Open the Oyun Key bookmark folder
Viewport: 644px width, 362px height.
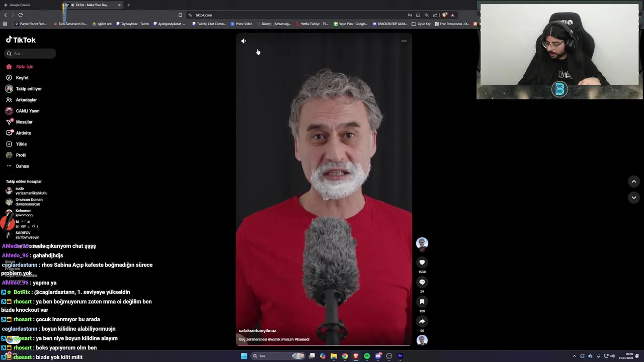(x=421, y=24)
